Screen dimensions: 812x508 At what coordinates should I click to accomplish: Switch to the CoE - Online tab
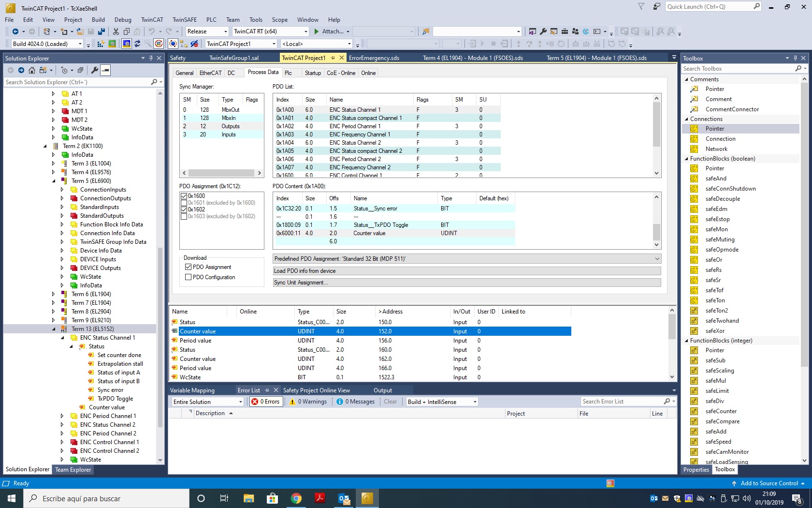[341, 73]
